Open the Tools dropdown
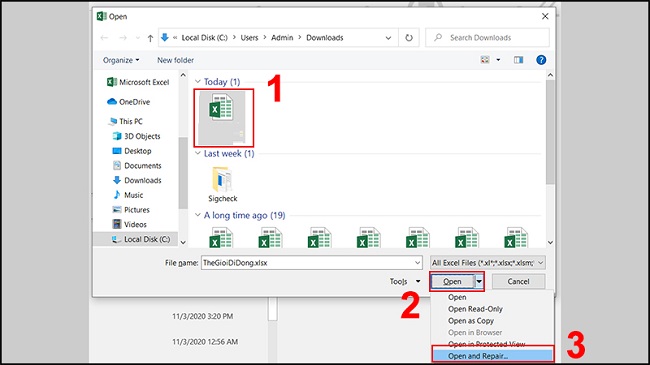Screen dimensions: 650x365 405,282
